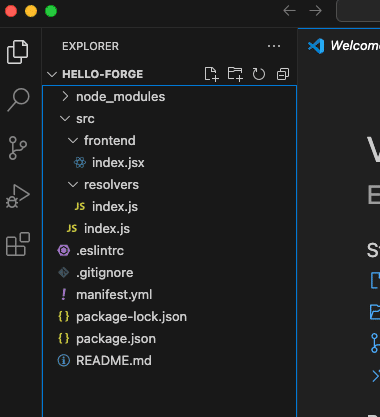Open the Search view in activity bar

click(18, 100)
